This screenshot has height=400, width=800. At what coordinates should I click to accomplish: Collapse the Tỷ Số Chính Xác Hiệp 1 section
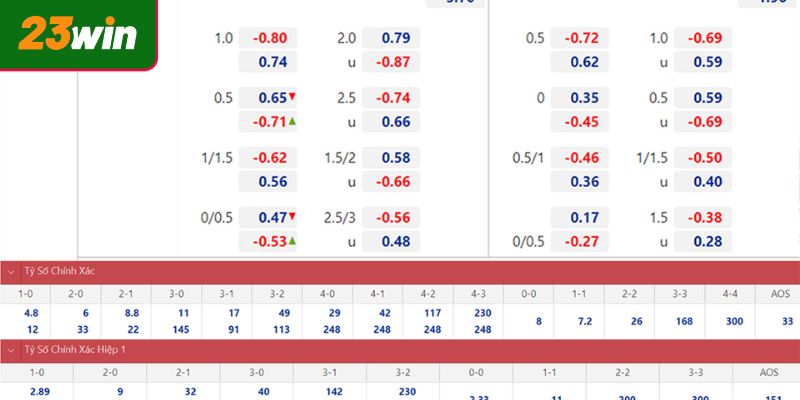[11, 350]
